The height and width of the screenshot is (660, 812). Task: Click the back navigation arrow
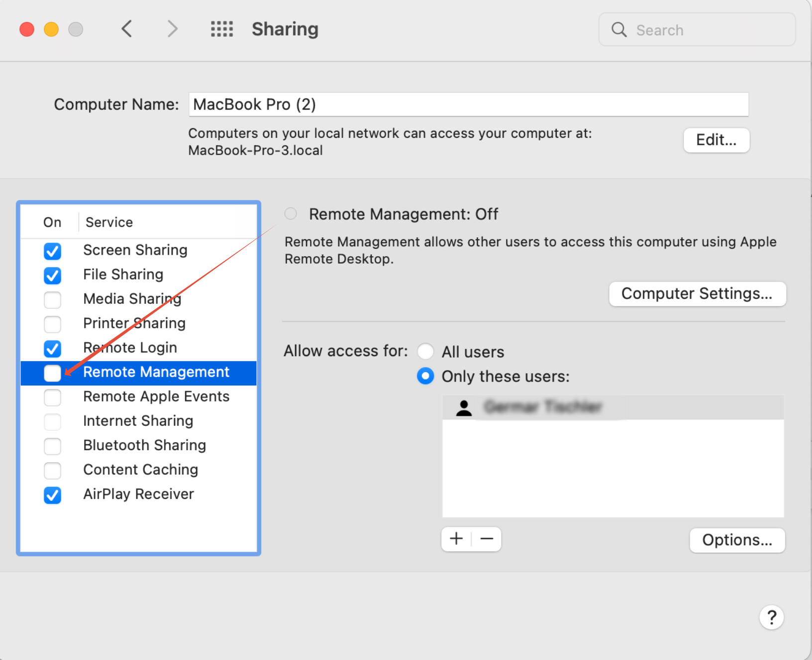[127, 29]
